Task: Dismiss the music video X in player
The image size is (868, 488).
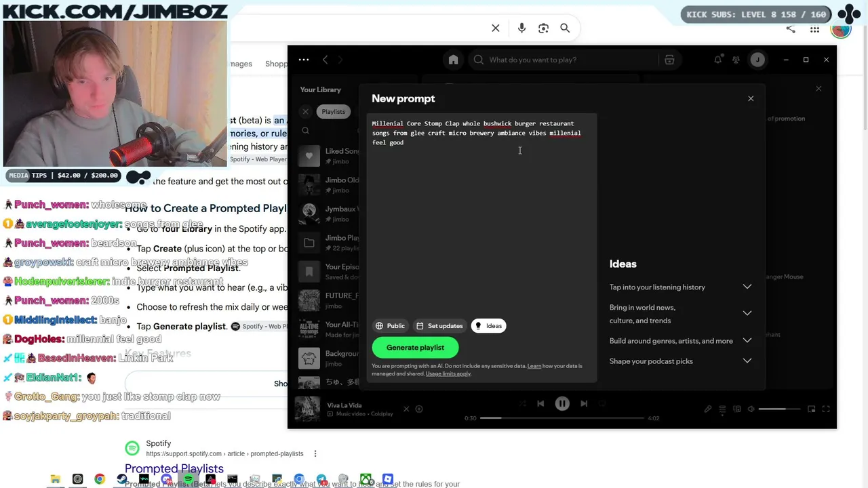Action: pos(406,409)
